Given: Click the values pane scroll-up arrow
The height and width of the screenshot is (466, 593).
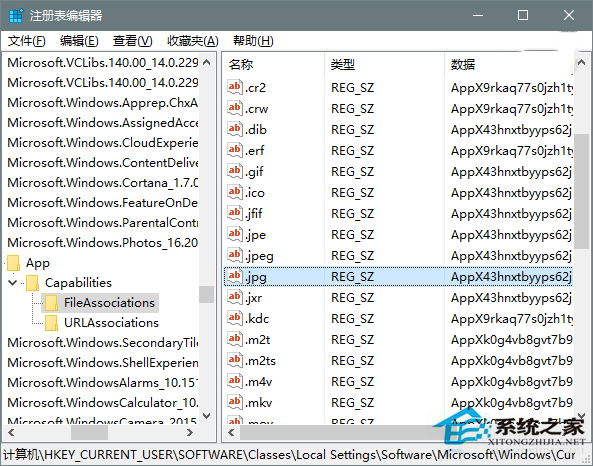Looking at the screenshot, I should click(x=582, y=62).
